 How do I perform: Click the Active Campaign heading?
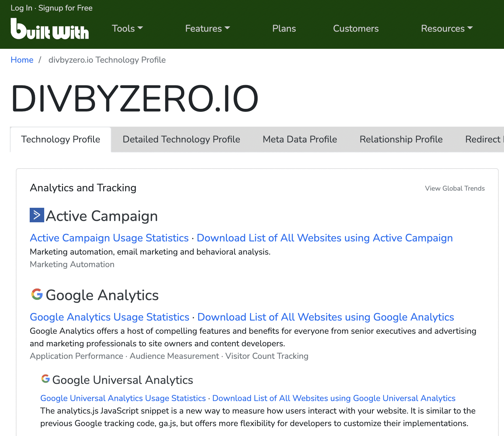[x=102, y=216]
